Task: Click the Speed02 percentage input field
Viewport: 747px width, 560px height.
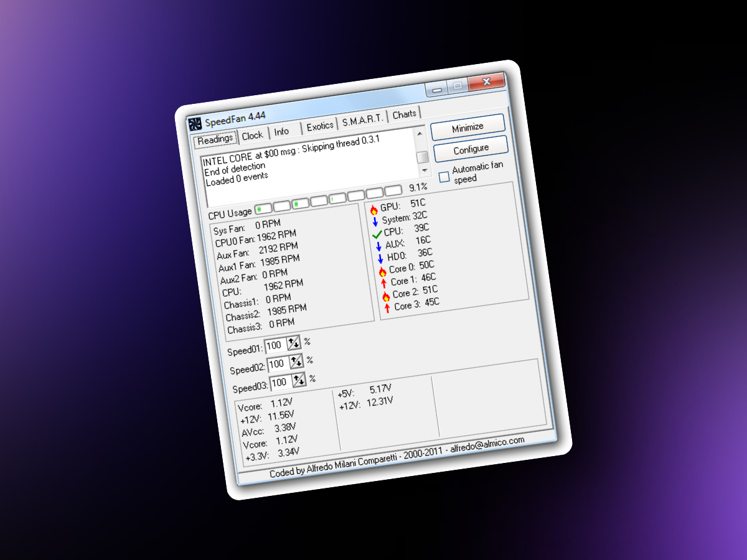Action: point(278,363)
